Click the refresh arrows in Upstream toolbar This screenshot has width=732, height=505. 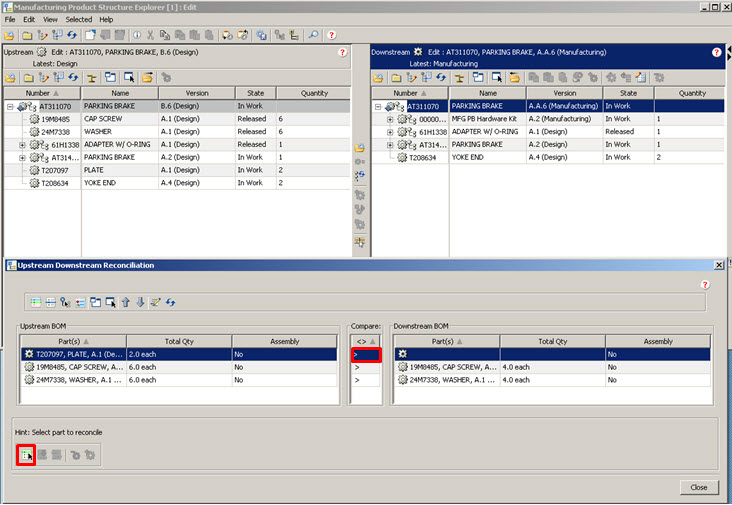click(73, 77)
